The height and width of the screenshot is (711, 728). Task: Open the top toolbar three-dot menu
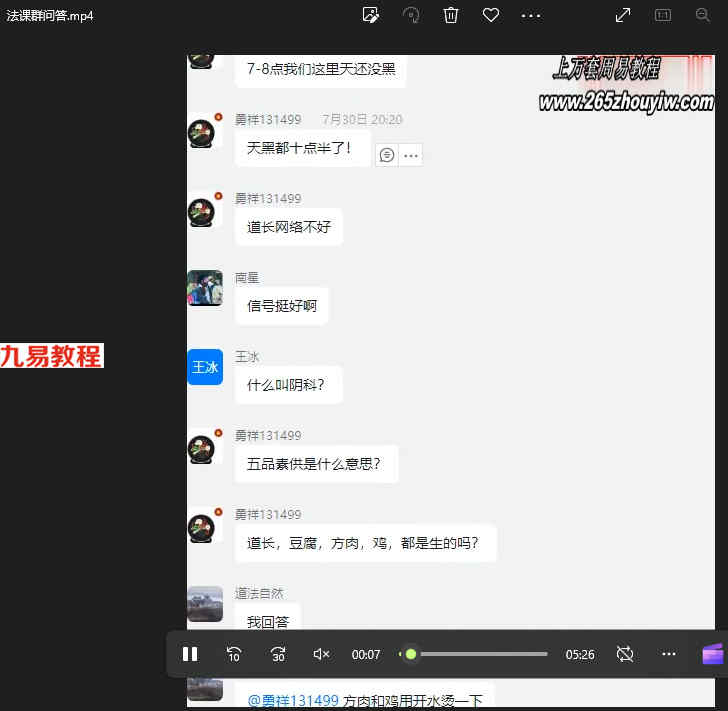pyautogui.click(x=531, y=16)
